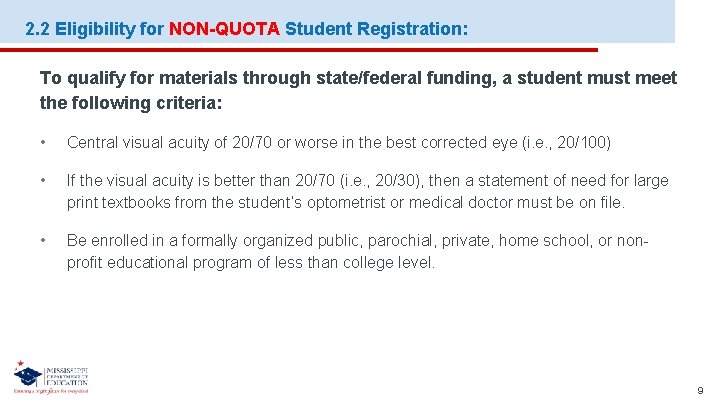
Task: Click the slide page number 9
Action: pyautogui.click(x=700, y=390)
